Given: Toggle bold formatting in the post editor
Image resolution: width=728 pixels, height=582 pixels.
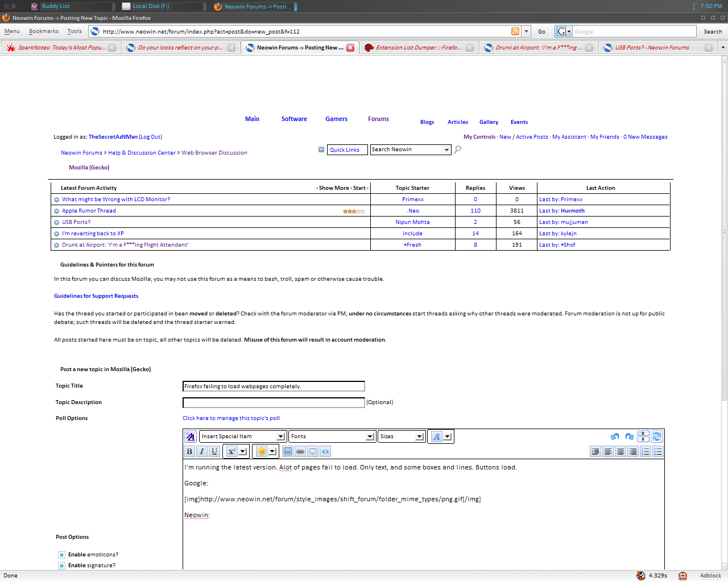Looking at the screenshot, I should pos(189,451).
